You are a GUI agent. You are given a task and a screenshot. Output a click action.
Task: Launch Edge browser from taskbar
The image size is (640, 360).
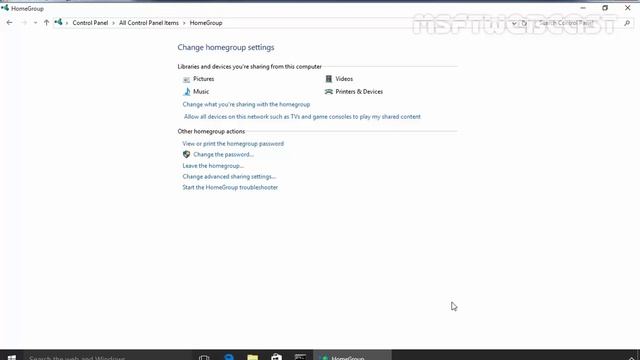tap(229, 358)
